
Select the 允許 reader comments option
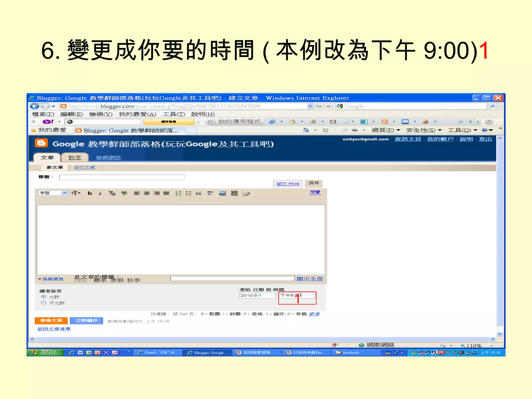coord(44,297)
